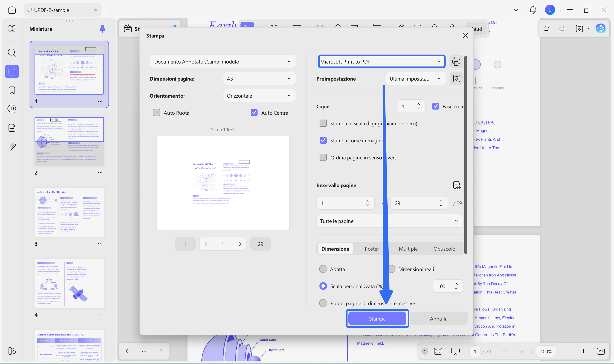Switch to the Opuscolo tab
Screen dimensions: 614x364
(444, 248)
